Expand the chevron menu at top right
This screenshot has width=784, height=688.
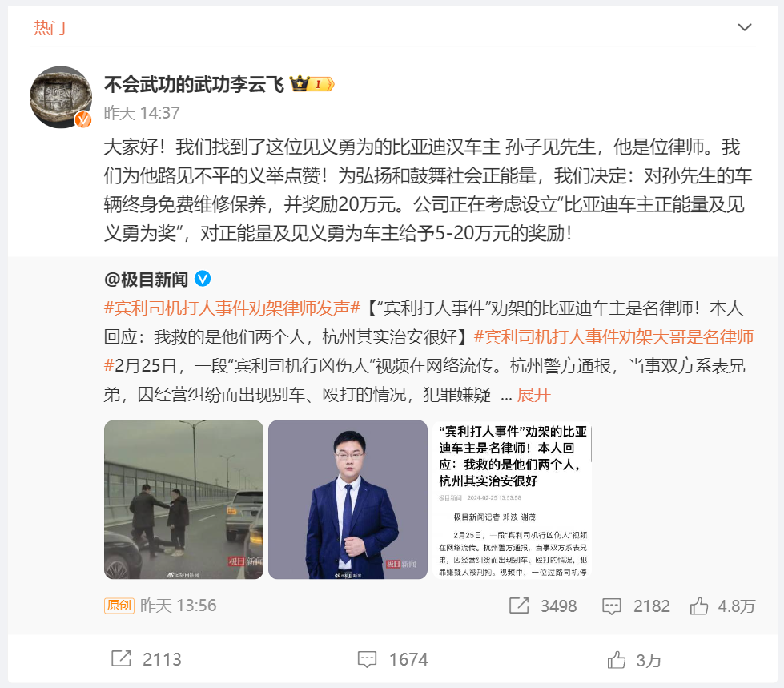pos(745,27)
